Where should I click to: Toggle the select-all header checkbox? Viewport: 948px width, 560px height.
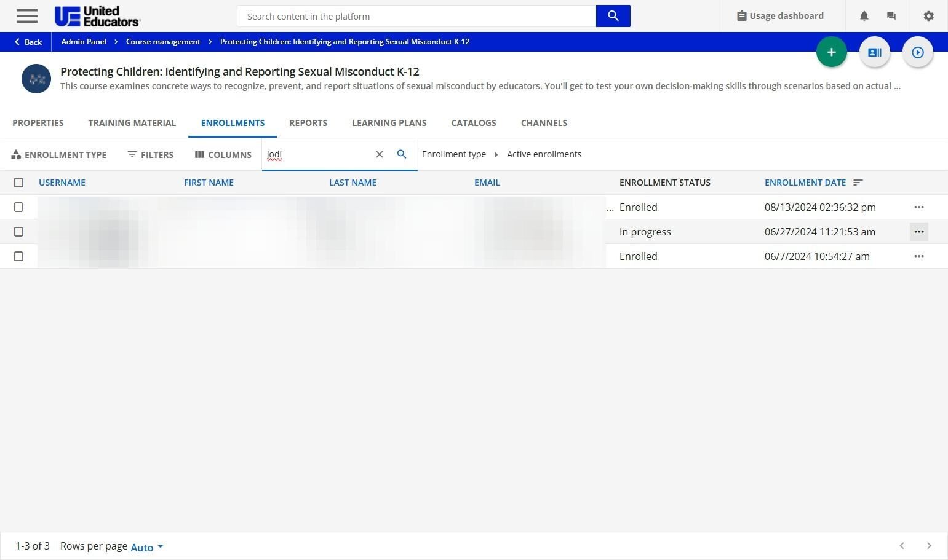(x=18, y=183)
